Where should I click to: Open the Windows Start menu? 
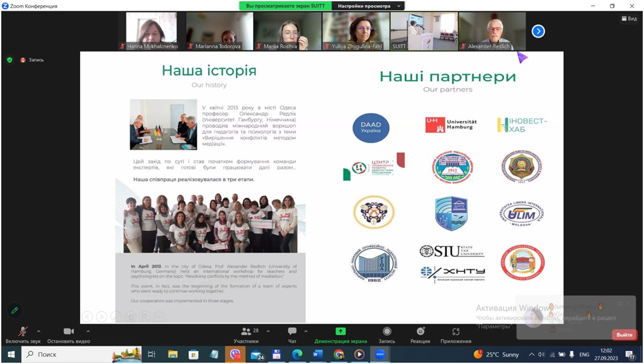pos(11,354)
